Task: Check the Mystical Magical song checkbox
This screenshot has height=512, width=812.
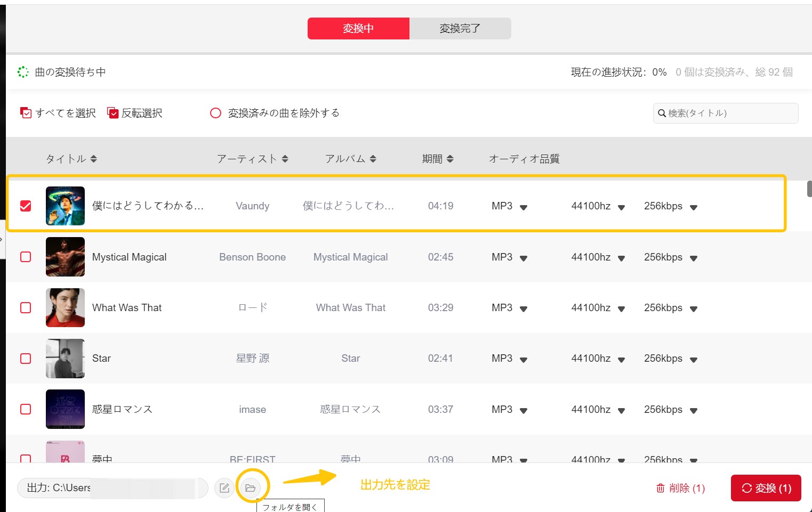Action: (26, 257)
